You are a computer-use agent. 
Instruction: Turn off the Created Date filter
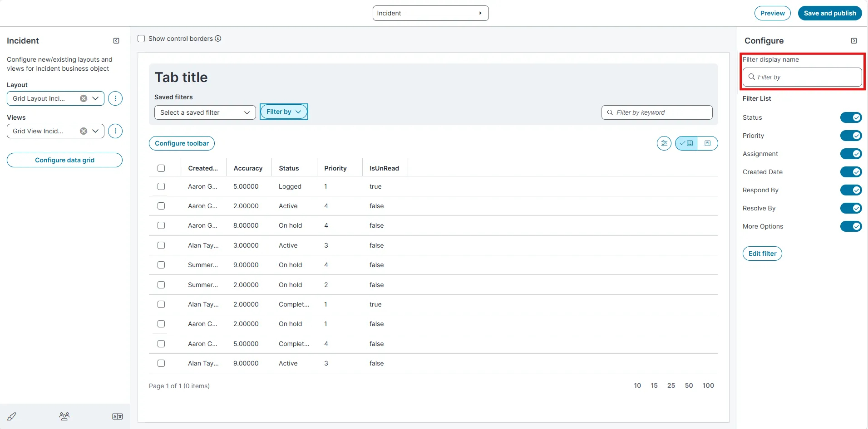pyautogui.click(x=851, y=172)
